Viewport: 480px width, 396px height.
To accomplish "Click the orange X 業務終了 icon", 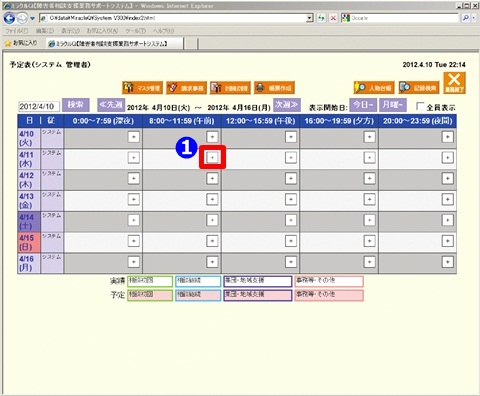I will [x=454, y=83].
